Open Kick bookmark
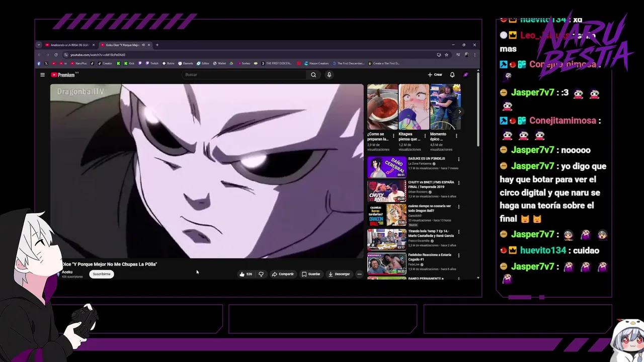Viewport: 644px width, 362px height. 130,63
